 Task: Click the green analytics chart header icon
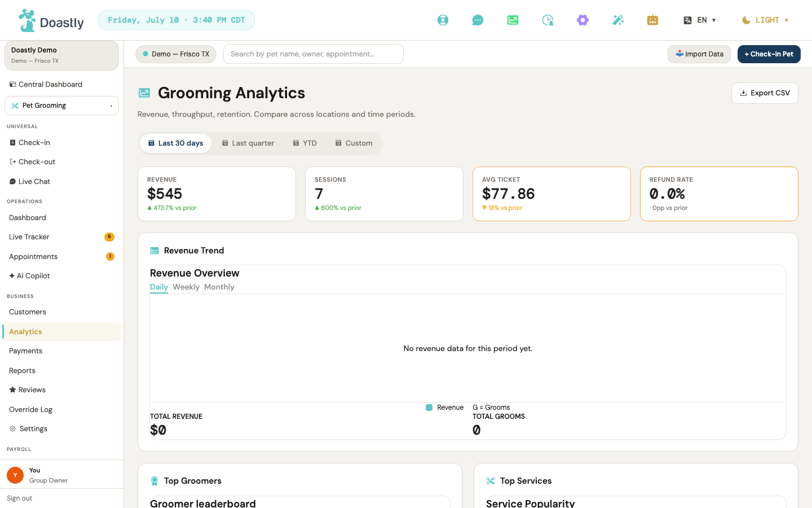click(513, 20)
